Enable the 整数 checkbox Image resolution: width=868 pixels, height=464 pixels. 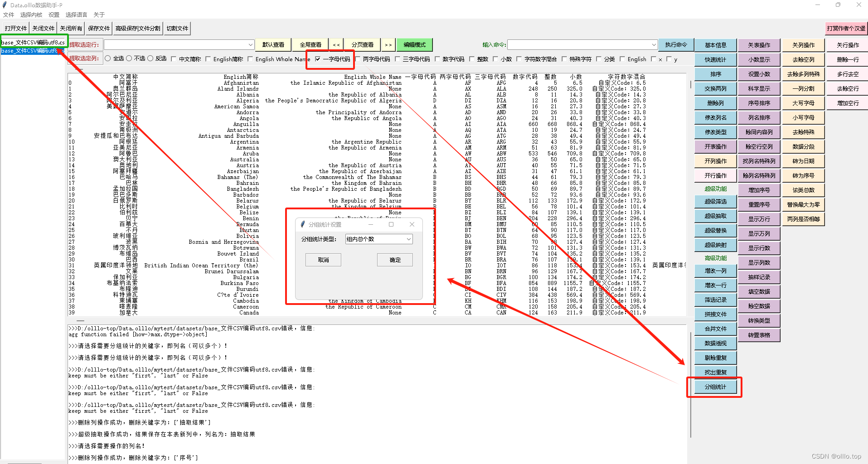point(471,59)
